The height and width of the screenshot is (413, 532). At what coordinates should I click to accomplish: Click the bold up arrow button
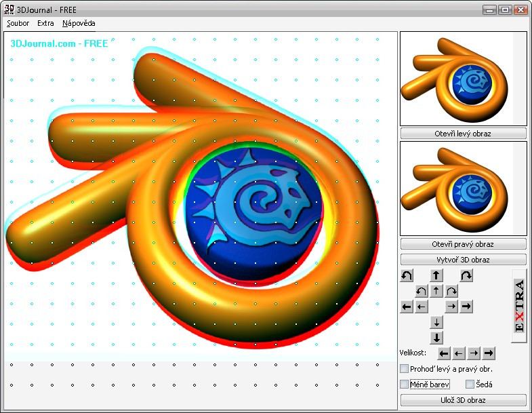point(436,275)
